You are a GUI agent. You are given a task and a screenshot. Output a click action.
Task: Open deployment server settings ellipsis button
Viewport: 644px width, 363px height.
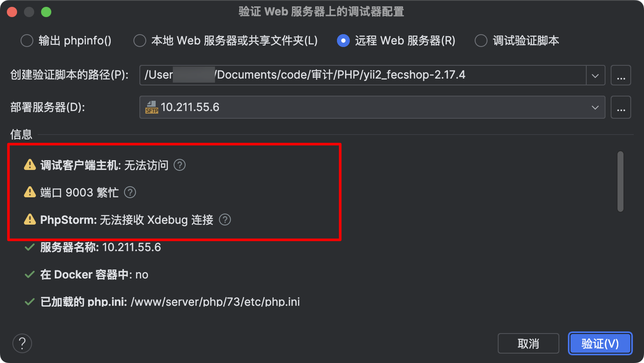click(x=621, y=107)
